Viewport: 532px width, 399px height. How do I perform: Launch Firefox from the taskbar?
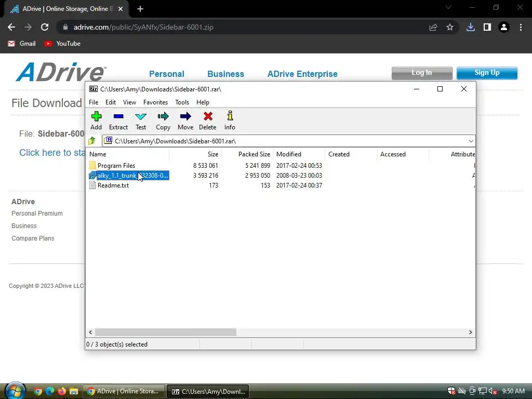[61, 391]
